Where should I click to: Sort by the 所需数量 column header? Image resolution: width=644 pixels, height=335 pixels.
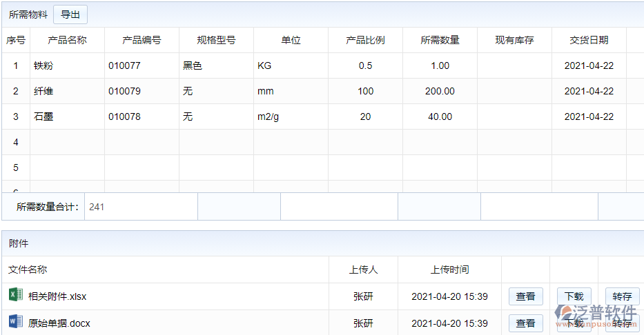pyautogui.click(x=440, y=40)
